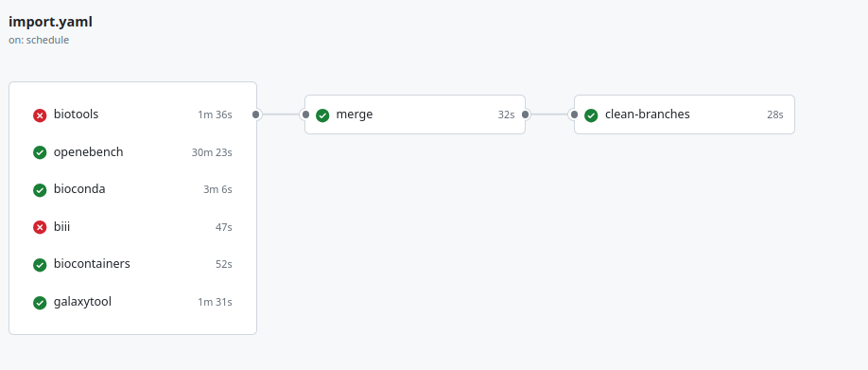Select the bioconda job entry
Screen dimensions: 868x370
(x=133, y=189)
